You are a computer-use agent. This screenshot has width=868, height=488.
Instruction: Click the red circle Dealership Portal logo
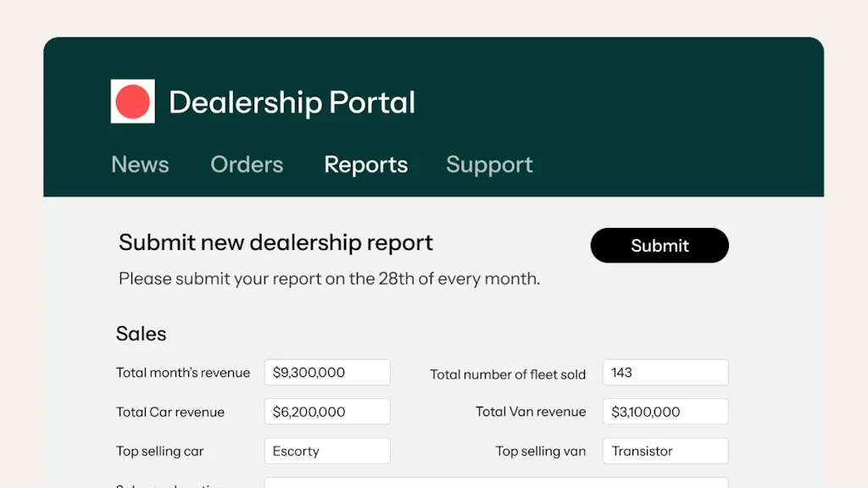(133, 102)
